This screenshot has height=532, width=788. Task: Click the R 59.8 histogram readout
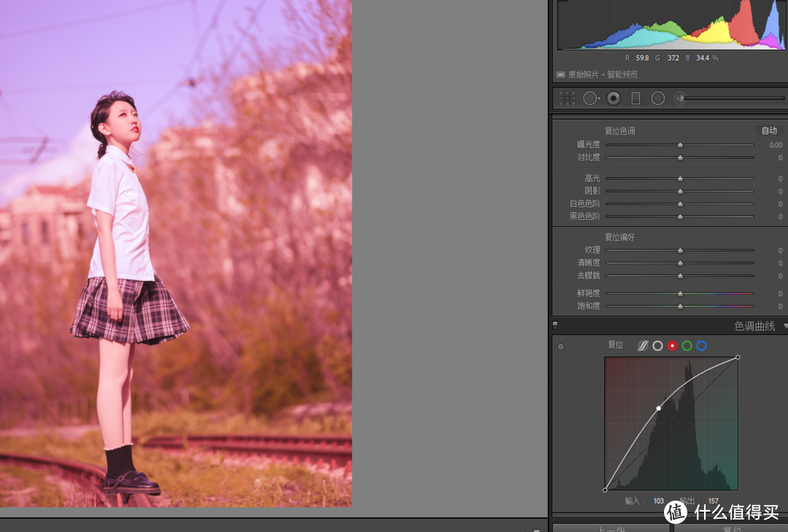(637, 58)
